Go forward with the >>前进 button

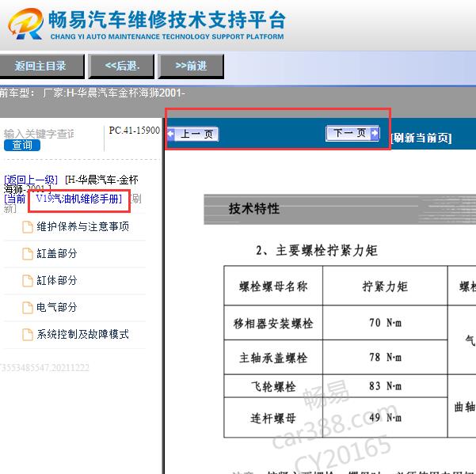click(x=191, y=66)
